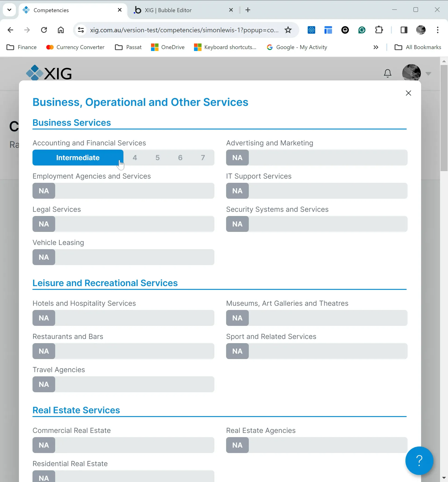Open Keyboard shortcuts bookmark

(225, 47)
